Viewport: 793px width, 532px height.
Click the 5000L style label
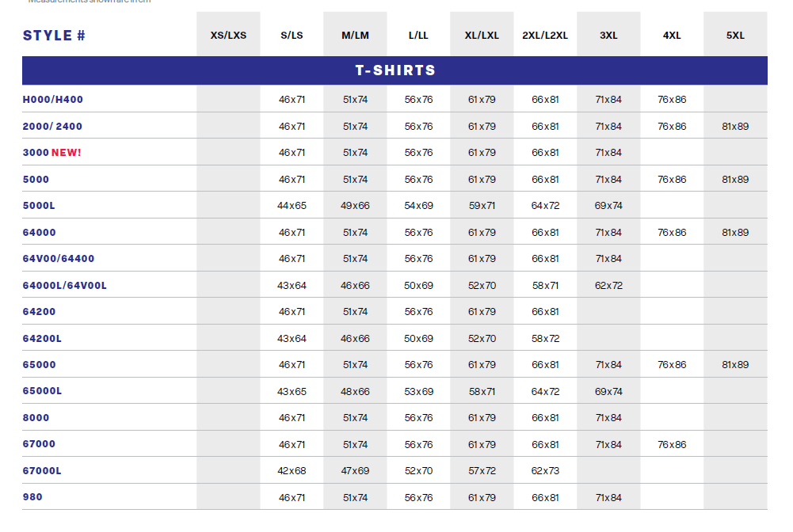click(39, 206)
